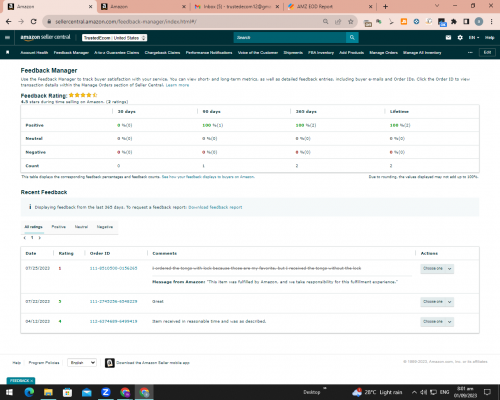Image resolution: width=500 pixels, height=400 pixels.
Task: Go back using browser back arrow
Action: pyautogui.click(x=9, y=21)
